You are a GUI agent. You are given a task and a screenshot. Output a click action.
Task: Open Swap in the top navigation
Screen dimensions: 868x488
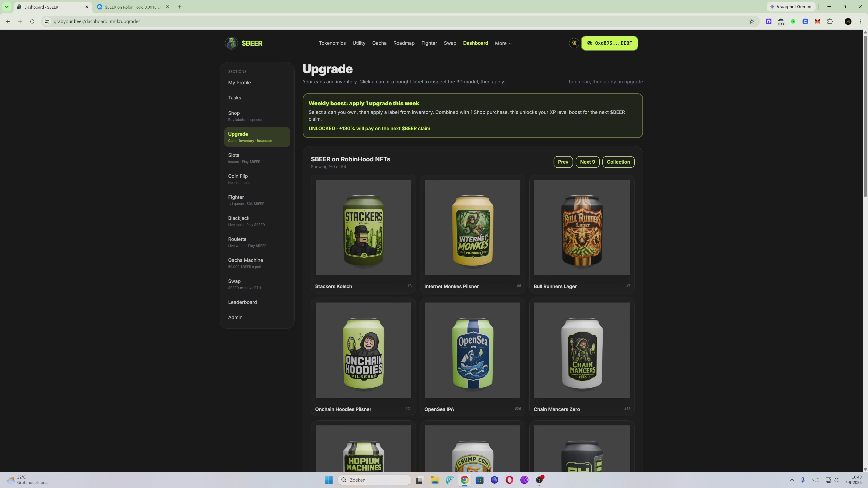tap(450, 43)
